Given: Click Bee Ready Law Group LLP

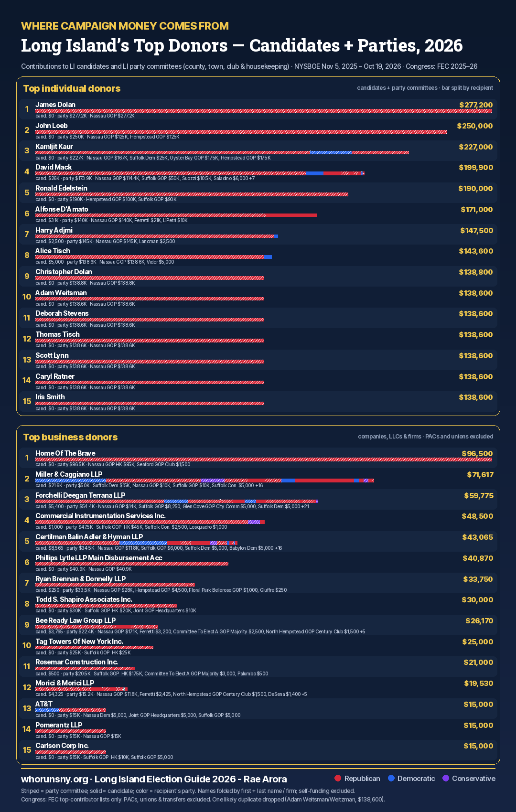Looking at the screenshot, I should click(75, 620).
